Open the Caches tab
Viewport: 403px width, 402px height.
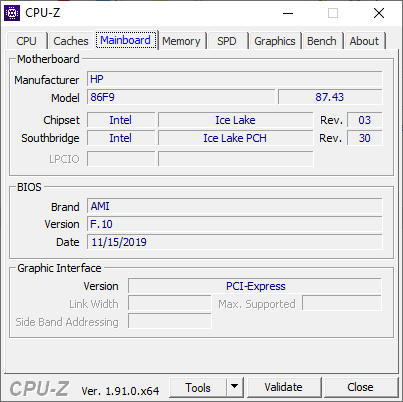pyautogui.click(x=71, y=41)
